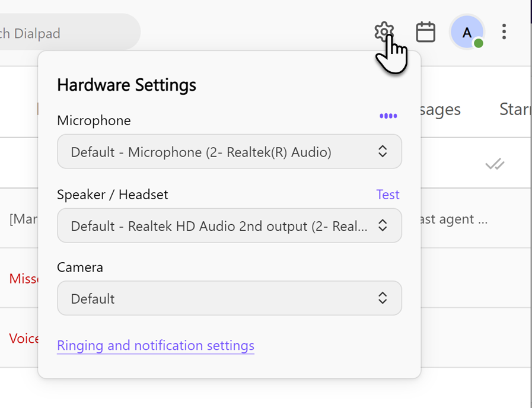The width and height of the screenshot is (532, 408).
Task: Open the Microphone device dropdown
Action: coord(229,151)
